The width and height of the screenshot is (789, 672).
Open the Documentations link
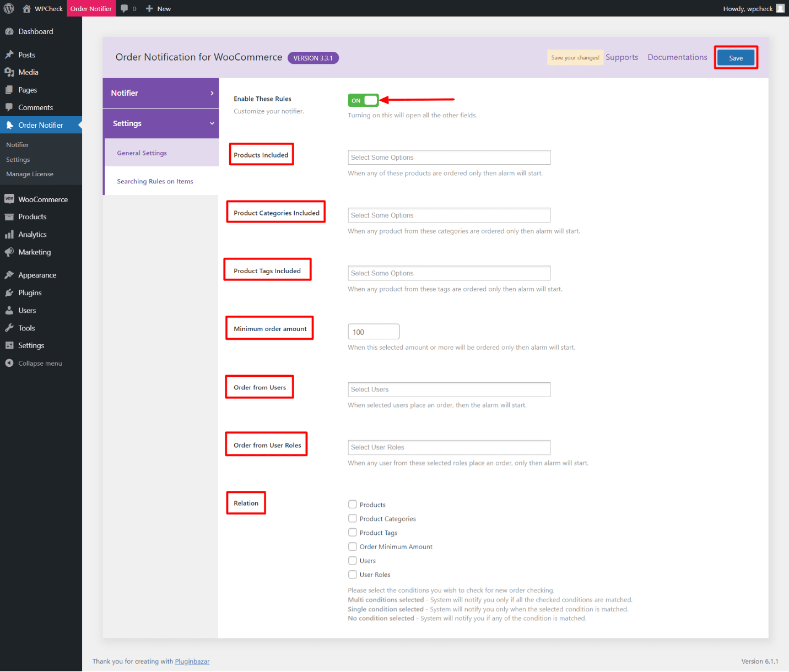(677, 57)
